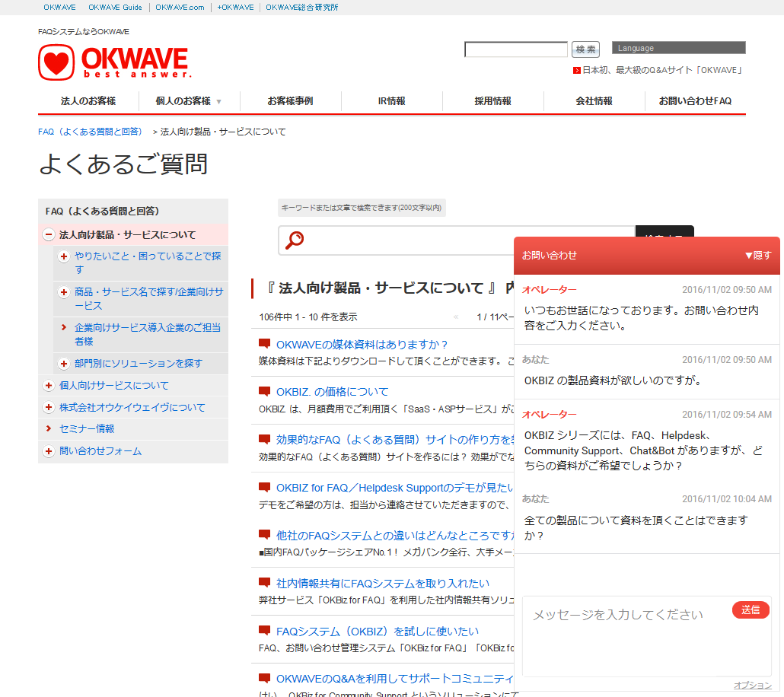
Task: Collapse the 法人向け製品・サービスについて tree section
Action: pyautogui.click(x=49, y=235)
